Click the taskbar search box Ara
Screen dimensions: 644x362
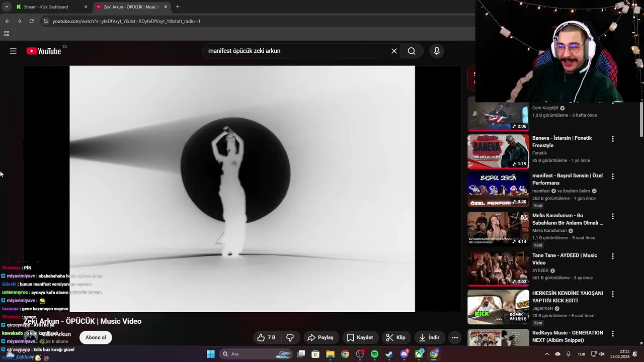[x=257, y=354]
